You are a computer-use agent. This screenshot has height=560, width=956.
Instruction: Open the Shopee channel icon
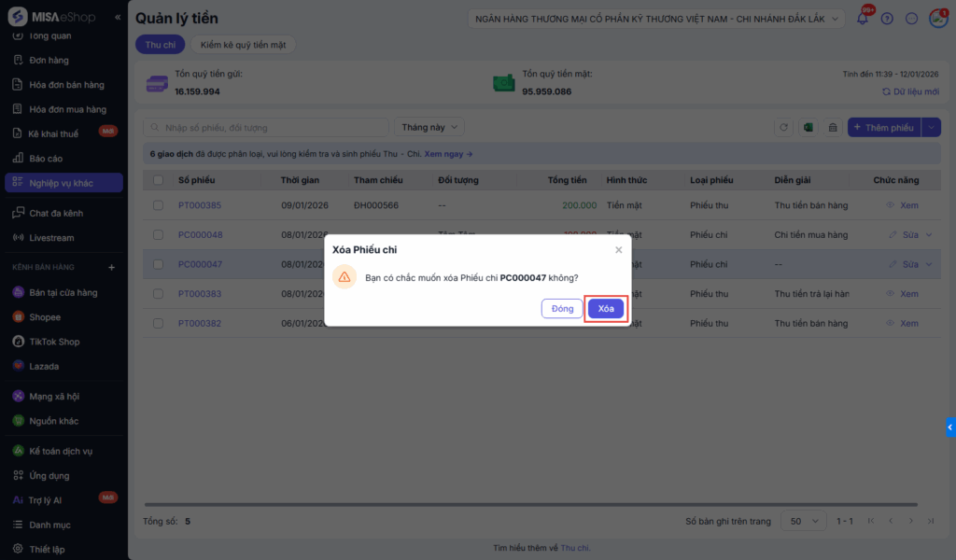pyautogui.click(x=19, y=316)
